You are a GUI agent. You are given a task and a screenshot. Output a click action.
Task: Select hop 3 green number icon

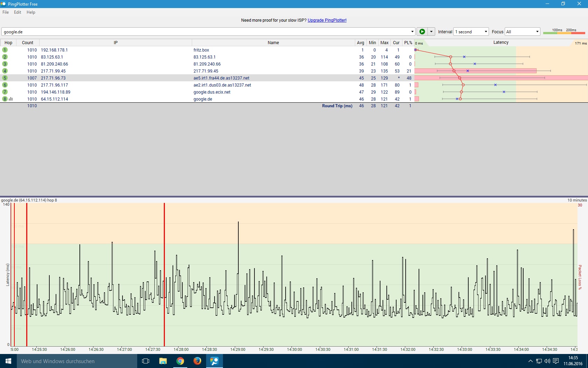[x=5, y=64]
